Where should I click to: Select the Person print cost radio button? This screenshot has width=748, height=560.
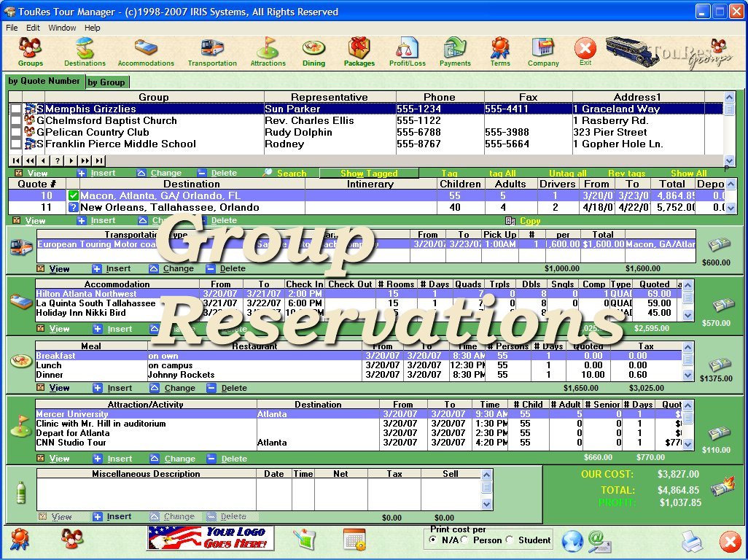464,540
